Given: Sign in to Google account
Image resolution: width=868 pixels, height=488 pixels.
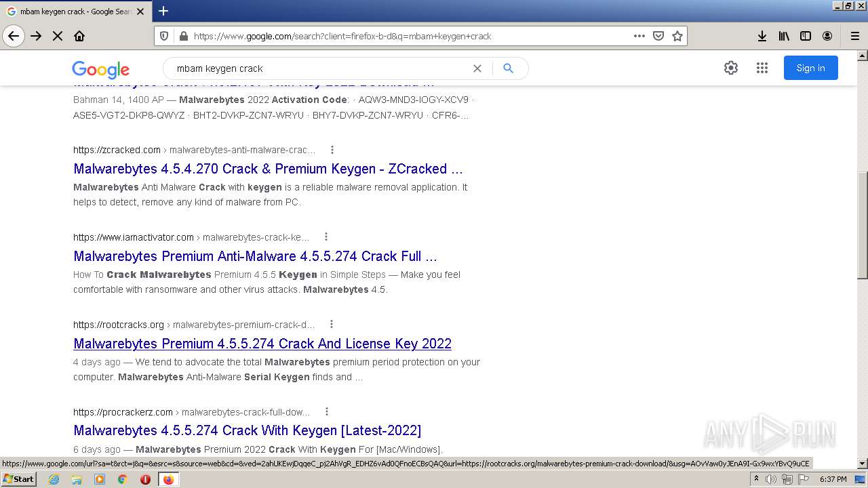Looking at the screenshot, I should coord(810,68).
